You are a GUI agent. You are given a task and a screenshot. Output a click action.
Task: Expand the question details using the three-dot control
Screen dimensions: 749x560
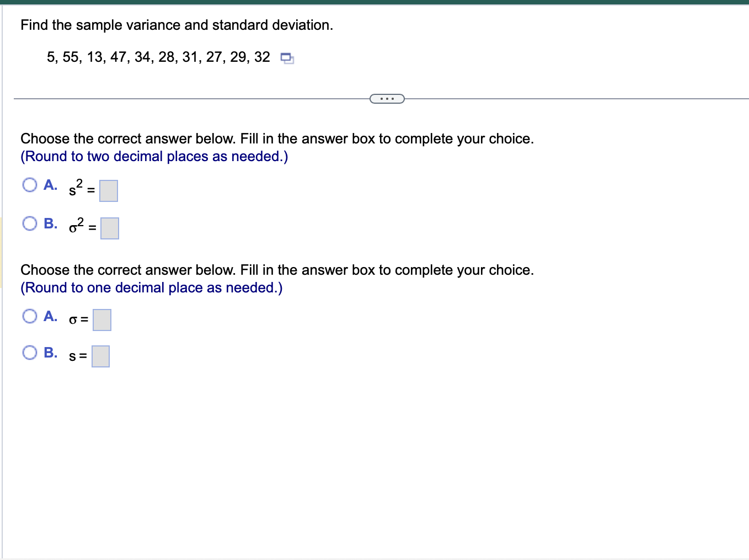pyautogui.click(x=387, y=98)
